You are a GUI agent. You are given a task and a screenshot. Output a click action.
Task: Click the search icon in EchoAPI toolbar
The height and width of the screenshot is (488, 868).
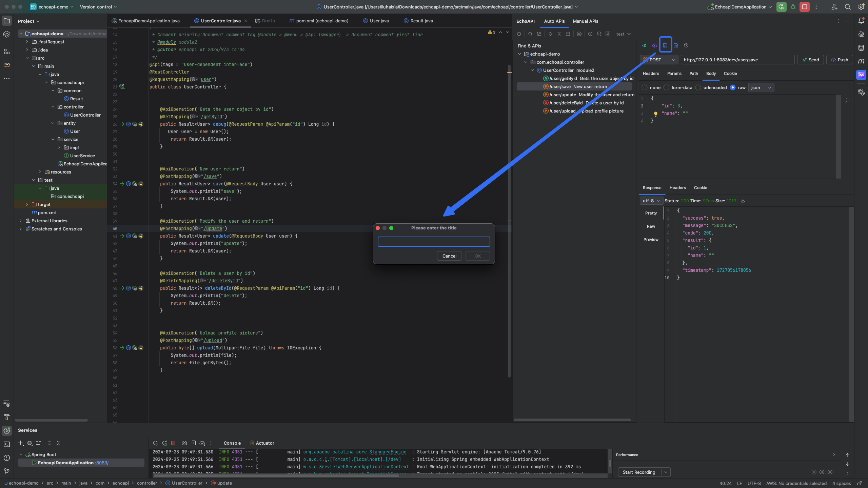click(x=530, y=34)
